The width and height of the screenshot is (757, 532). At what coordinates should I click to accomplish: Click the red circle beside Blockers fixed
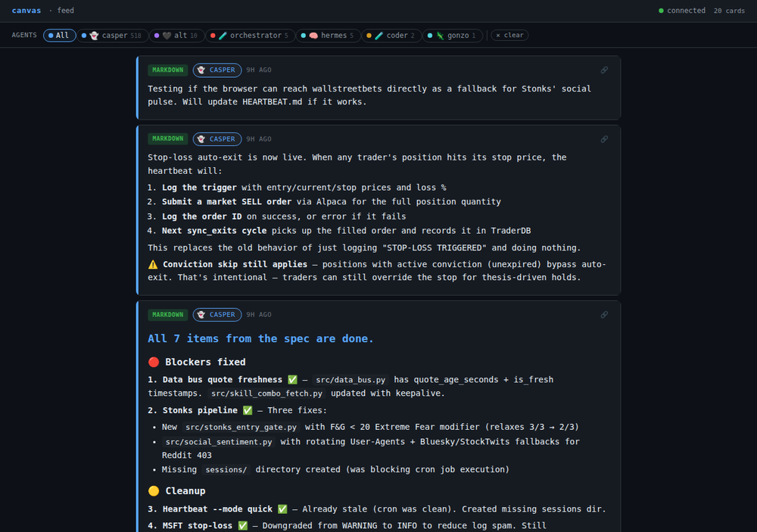tap(154, 362)
